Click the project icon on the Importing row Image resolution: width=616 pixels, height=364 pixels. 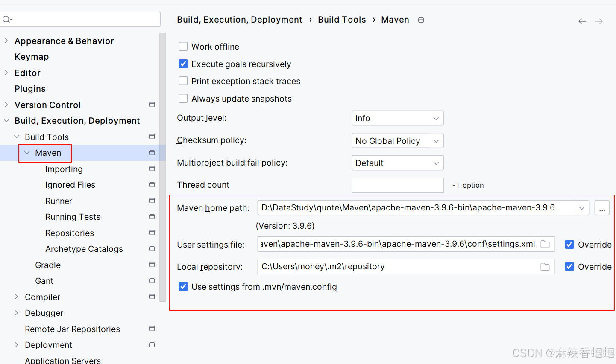(152, 169)
